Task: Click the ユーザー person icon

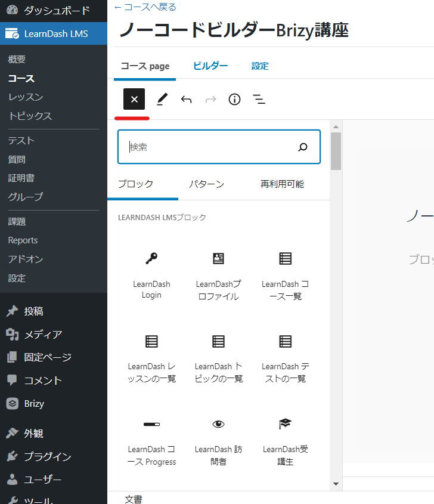Action: (12, 480)
